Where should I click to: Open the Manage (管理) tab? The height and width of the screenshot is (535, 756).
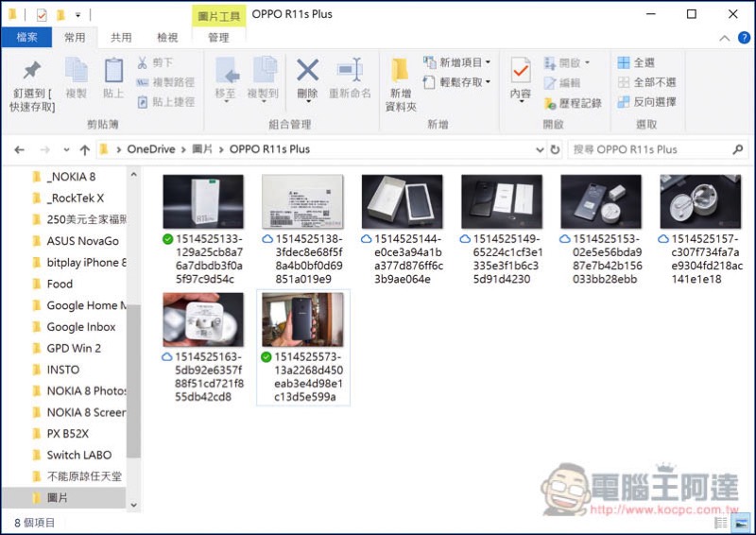(x=218, y=38)
